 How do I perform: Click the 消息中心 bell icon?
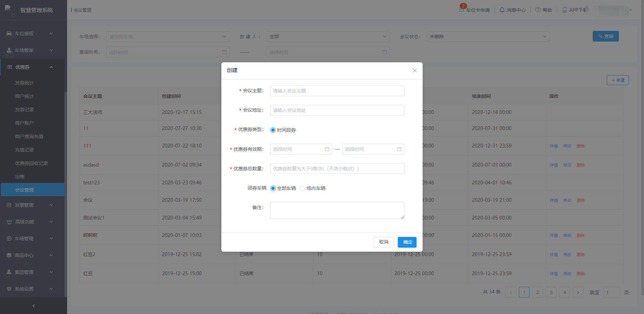point(502,10)
